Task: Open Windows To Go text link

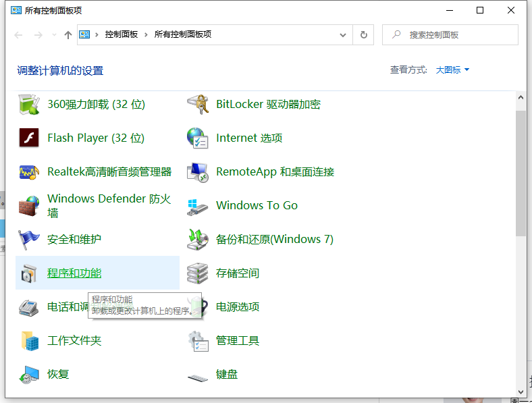Action: (x=257, y=205)
